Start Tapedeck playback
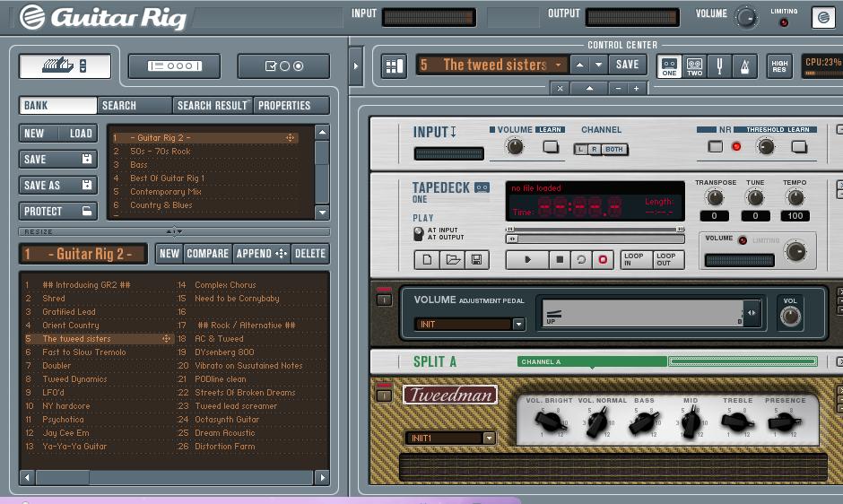Image resolution: width=843 pixels, height=504 pixels. [527, 260]
